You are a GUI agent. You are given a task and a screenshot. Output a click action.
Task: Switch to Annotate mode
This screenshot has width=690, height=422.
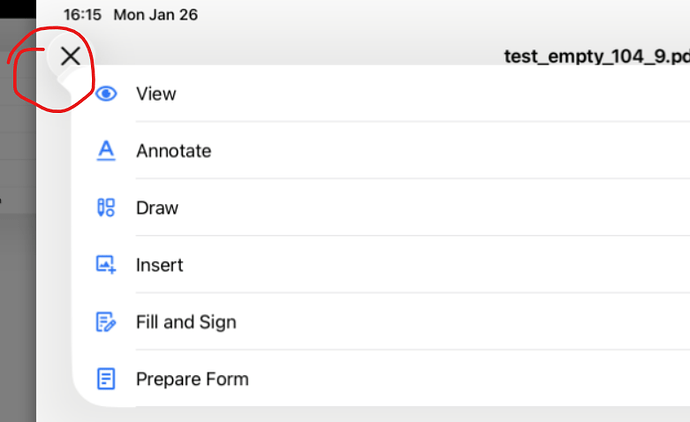click(x=174, y=151)
